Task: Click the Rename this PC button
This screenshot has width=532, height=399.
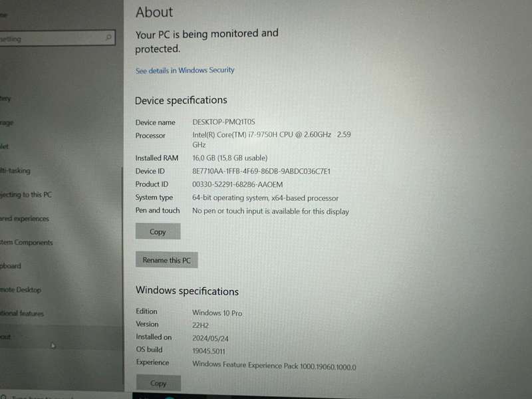Action: (x=167, y=260)
